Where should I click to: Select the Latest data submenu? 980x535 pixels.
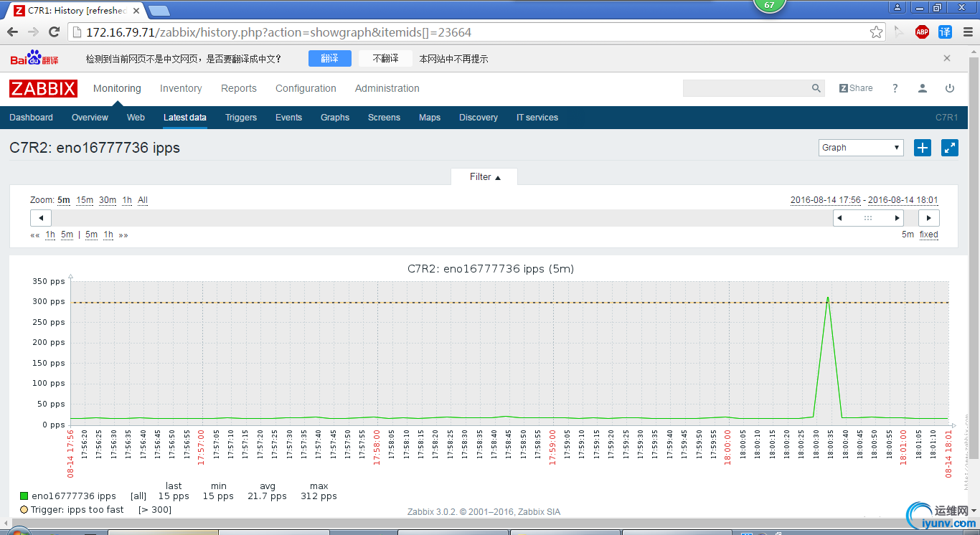pyautogui.click(x=185, y=118)
